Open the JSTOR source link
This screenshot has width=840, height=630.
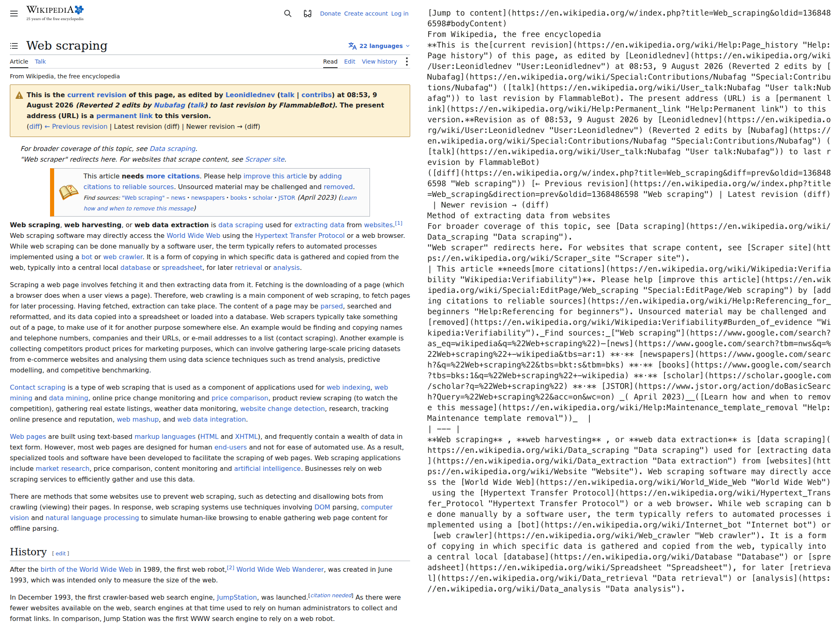pyautogui.click(x=287, y=198)
